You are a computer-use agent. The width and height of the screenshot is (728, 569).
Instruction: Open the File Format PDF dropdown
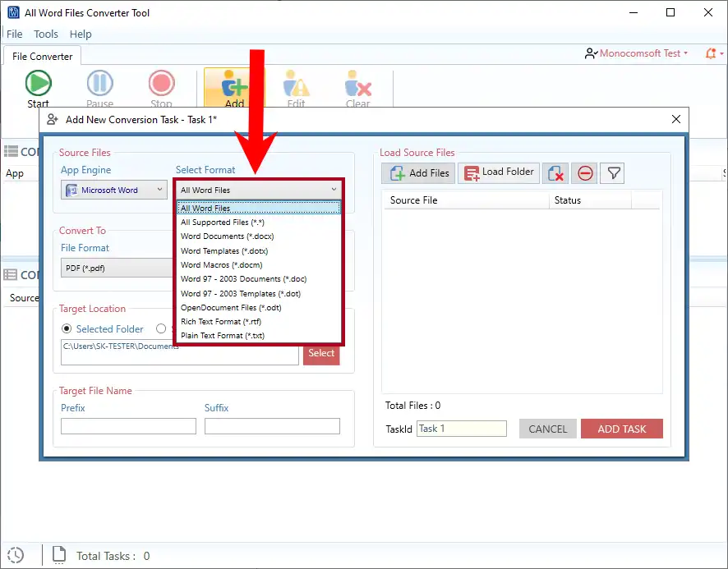pos(117,268)
